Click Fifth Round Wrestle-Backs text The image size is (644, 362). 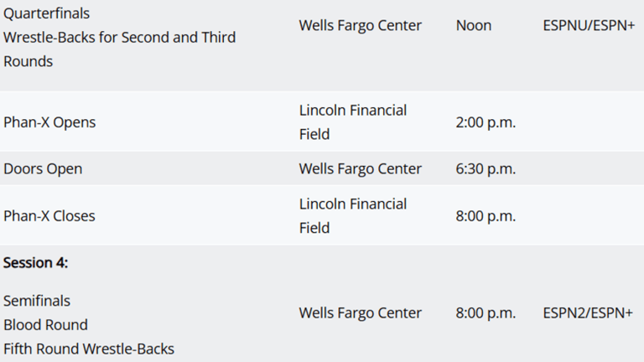(89, 349)
